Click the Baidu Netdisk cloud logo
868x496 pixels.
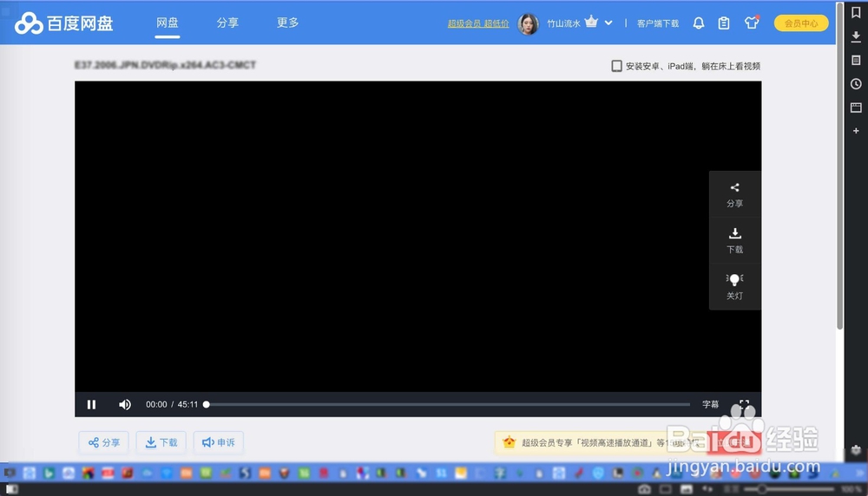click(x=29, y=23)
